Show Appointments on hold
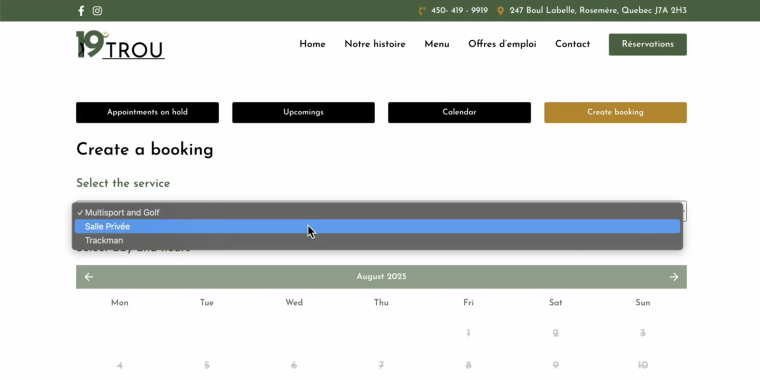The width and height of the screenshot is (760, 380). (147, 112)
